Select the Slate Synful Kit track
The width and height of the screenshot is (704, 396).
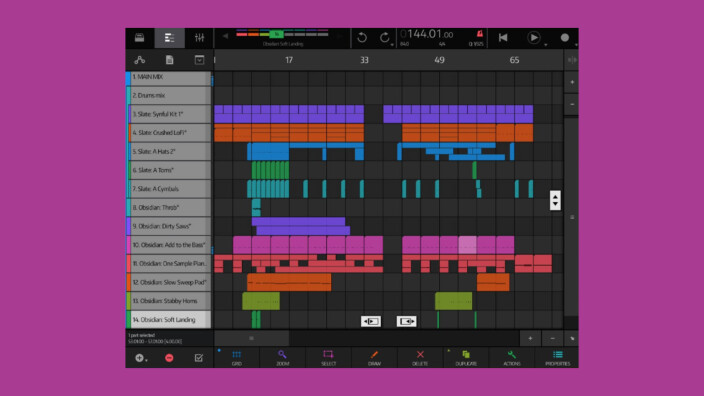pos(170,114)
